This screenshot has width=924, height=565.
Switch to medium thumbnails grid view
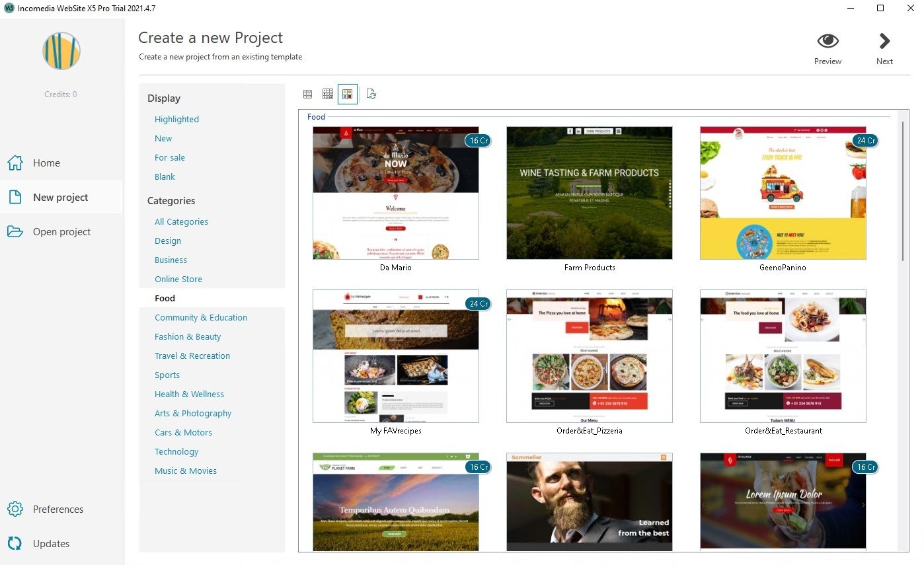pyautogui.click(x=328, y=94)
